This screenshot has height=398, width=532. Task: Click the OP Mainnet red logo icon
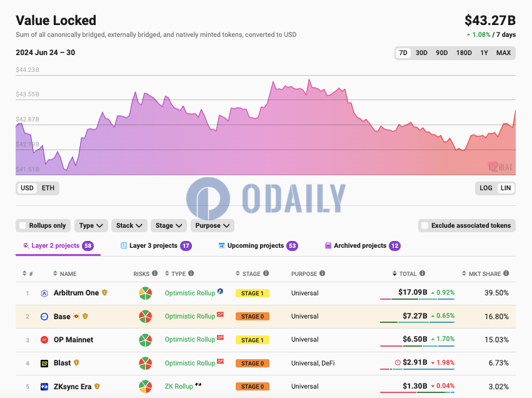[44, 340]
